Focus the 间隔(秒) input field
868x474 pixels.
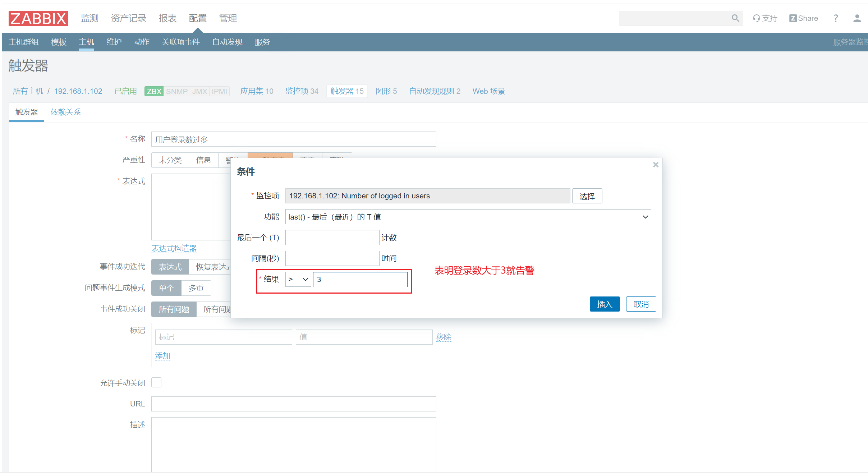click(332, 258)
